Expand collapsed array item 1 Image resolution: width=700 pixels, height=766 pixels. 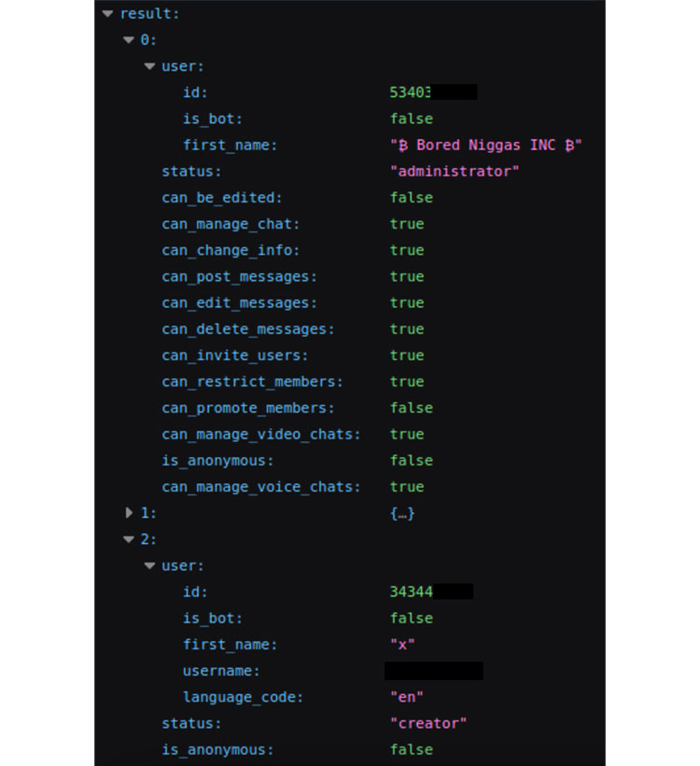tap(129, 513)
